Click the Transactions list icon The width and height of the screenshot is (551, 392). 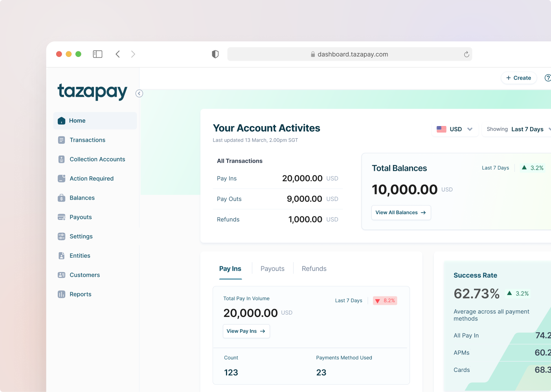(x=61, y=140)
